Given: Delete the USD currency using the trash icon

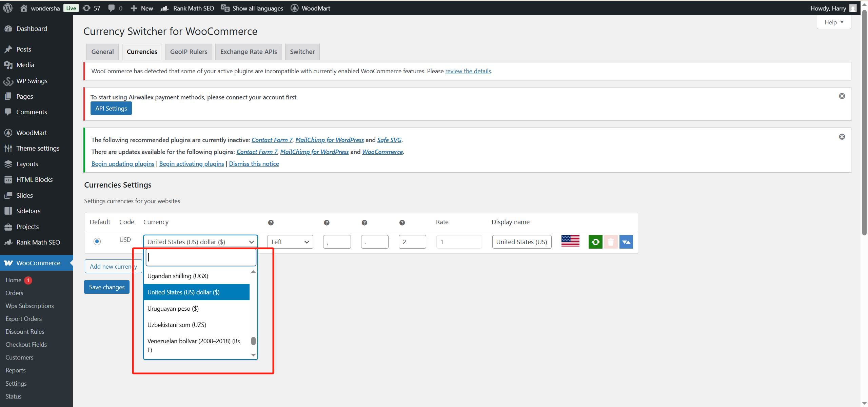Looking at the screenshot, I should (611, 241).
